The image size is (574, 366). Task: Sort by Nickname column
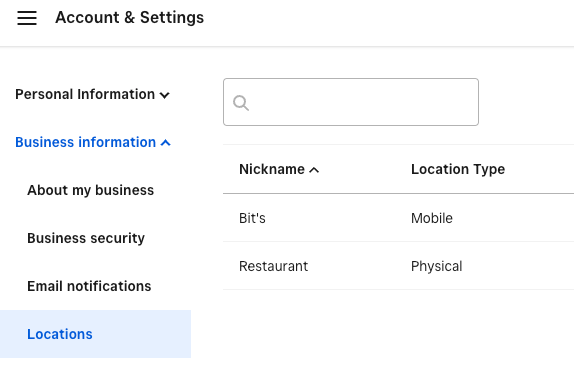click(279, 169)
